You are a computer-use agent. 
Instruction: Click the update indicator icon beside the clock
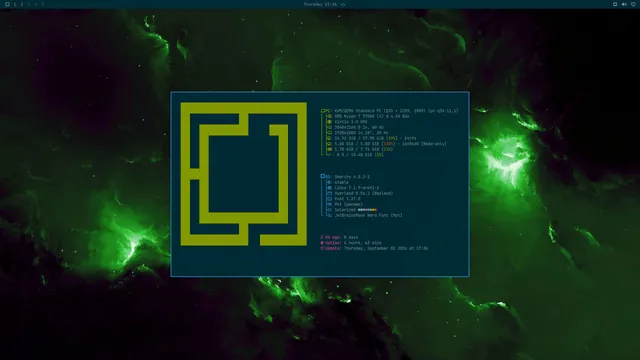click(343, 4)
